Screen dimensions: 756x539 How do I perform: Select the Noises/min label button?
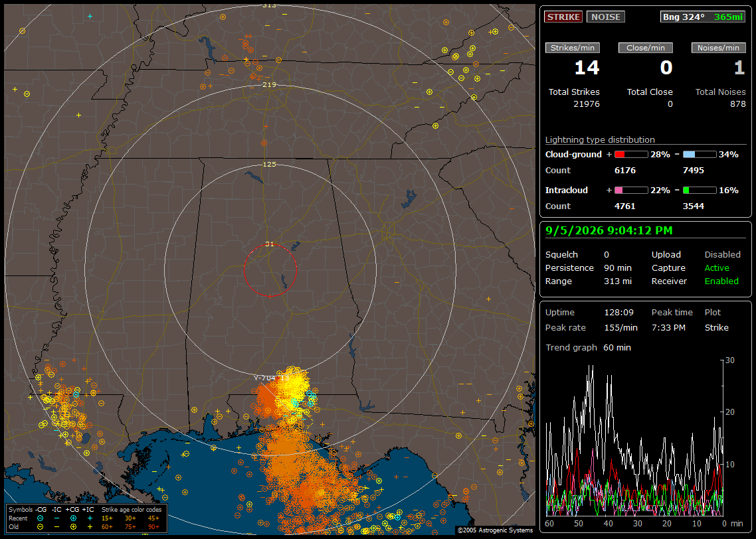(718, 48)
